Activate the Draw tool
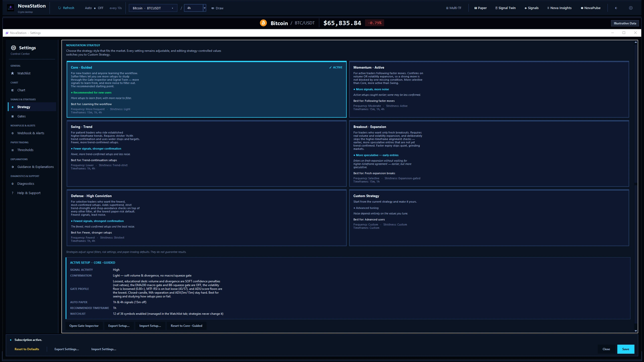The image size is (644, 362). 217,8
